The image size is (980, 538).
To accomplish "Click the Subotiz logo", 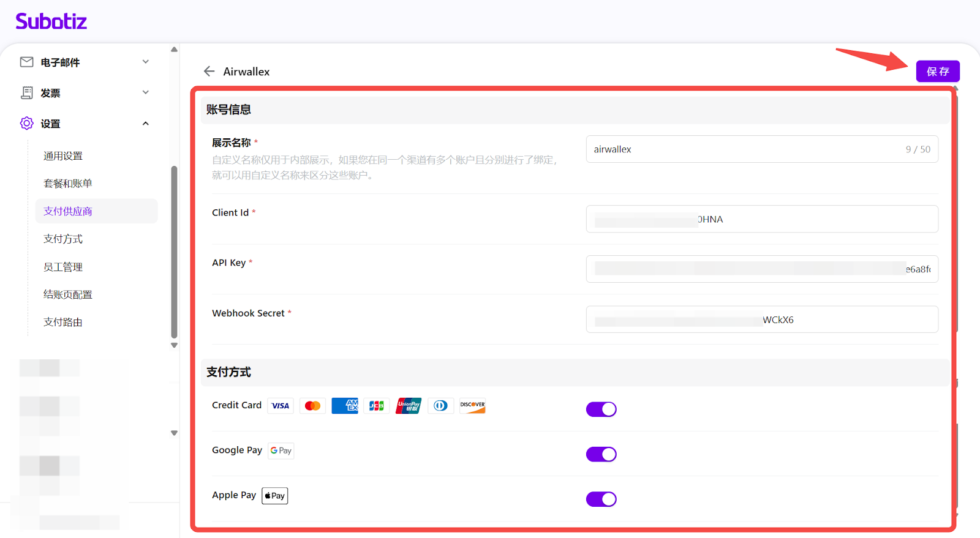I will (51, 21).
